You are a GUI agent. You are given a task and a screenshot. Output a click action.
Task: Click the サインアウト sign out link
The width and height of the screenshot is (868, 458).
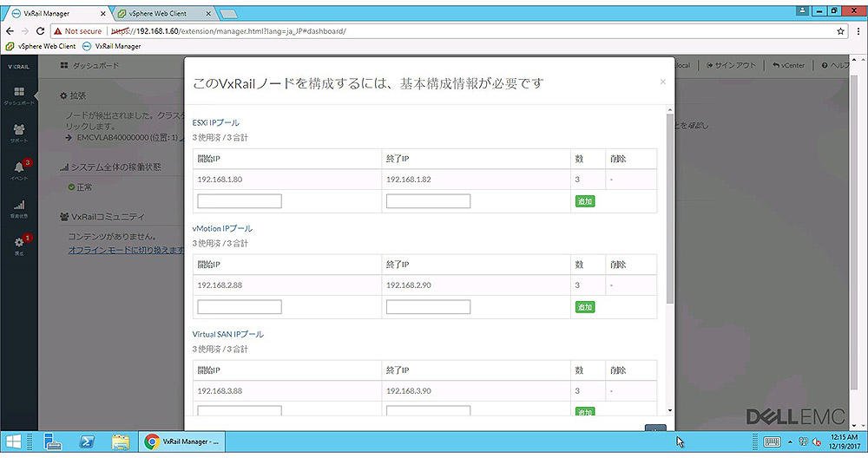pos(731,65)
